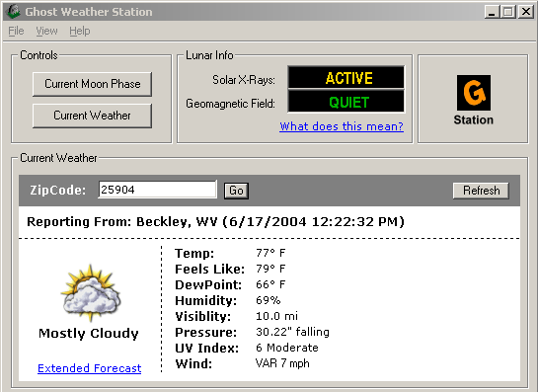Click the ACTIVE Solar X-Rays indicator
Viewport: 538px width, 392px height.
[346, 78]
